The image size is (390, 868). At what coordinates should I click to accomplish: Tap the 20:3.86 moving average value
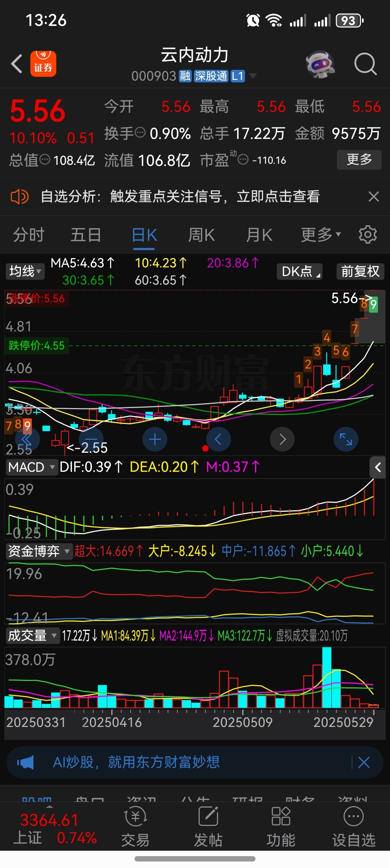coord(233,263)
